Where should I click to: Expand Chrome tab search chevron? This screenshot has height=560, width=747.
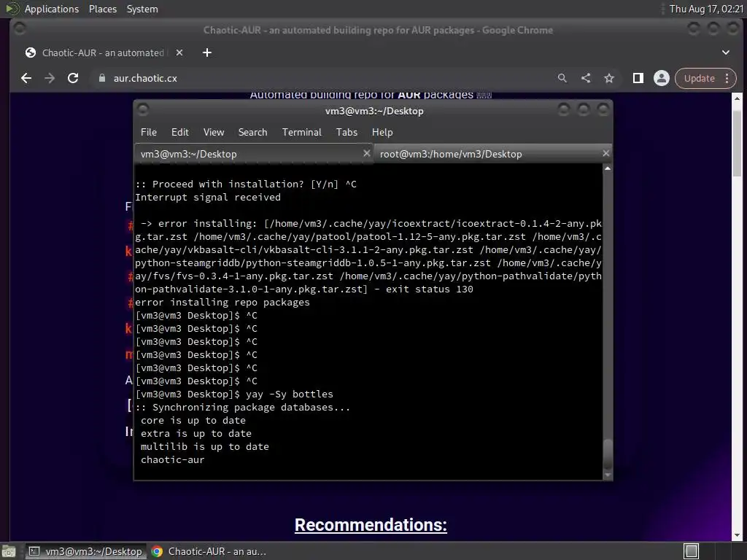point(726,52)
